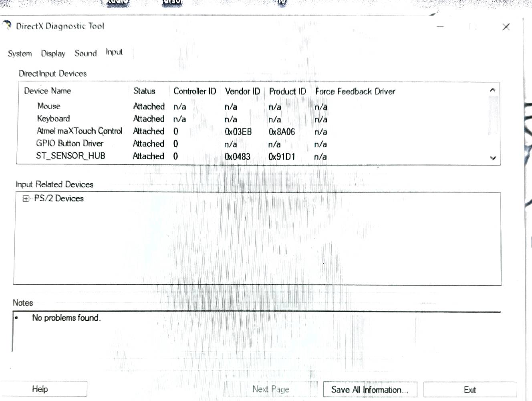Select the Mouse device row
The height and width of the screenshot is (401, 532).
tap(49, 106)
